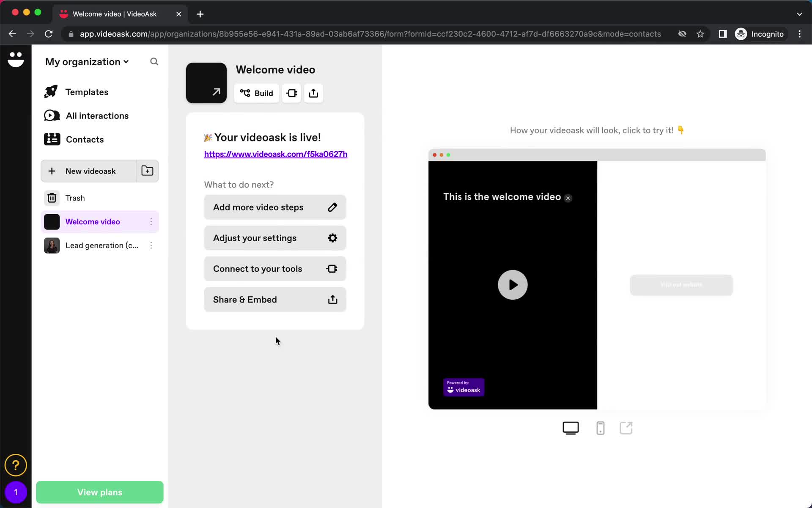
Task: Click the three-dot menu on Lead generation
Action: coord(151,245)
